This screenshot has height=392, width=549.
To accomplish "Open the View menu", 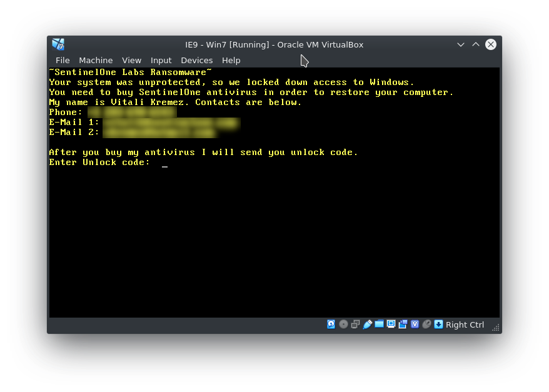I will [132, 60].
